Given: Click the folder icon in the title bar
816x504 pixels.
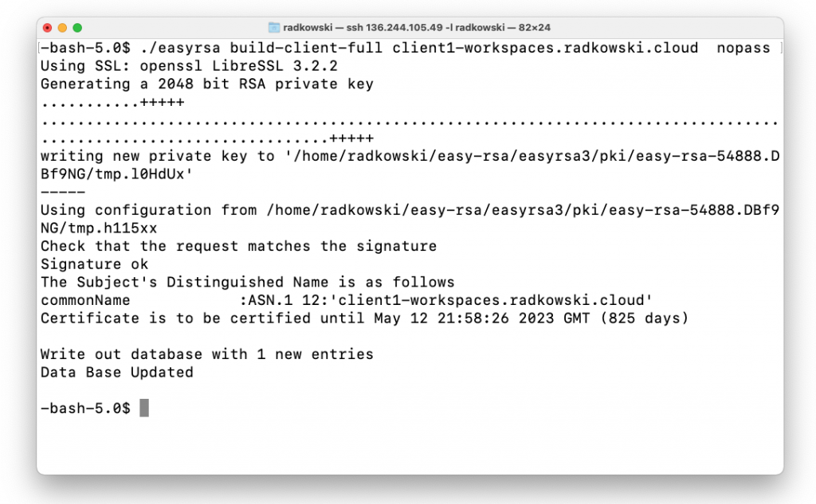Looking at the screenshot, I should (274, 28).
